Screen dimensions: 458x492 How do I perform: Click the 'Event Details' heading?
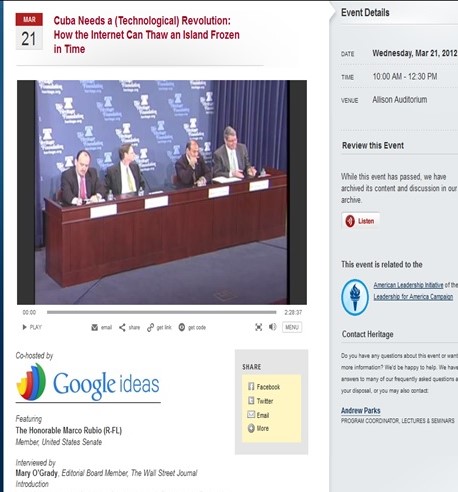(365, 13)
